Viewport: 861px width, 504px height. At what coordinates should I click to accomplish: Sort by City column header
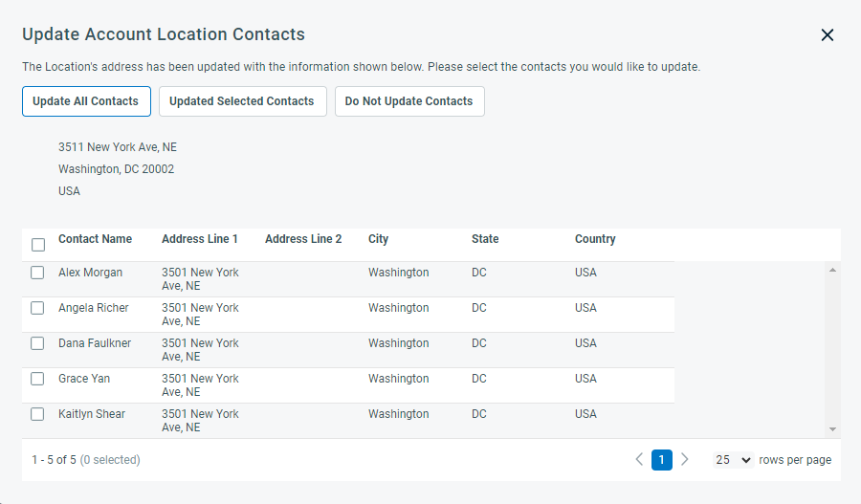(x=378, y=239)
